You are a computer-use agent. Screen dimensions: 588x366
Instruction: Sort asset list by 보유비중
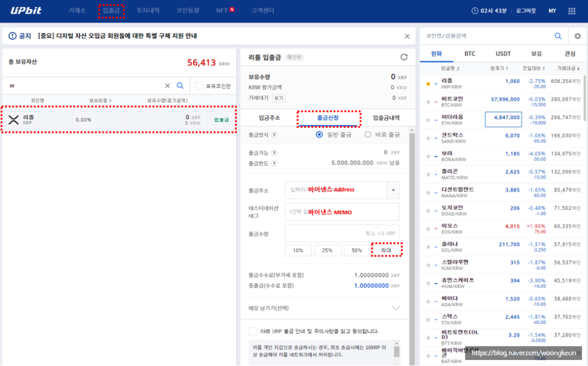pyautogui.click(x=100, y=100)
